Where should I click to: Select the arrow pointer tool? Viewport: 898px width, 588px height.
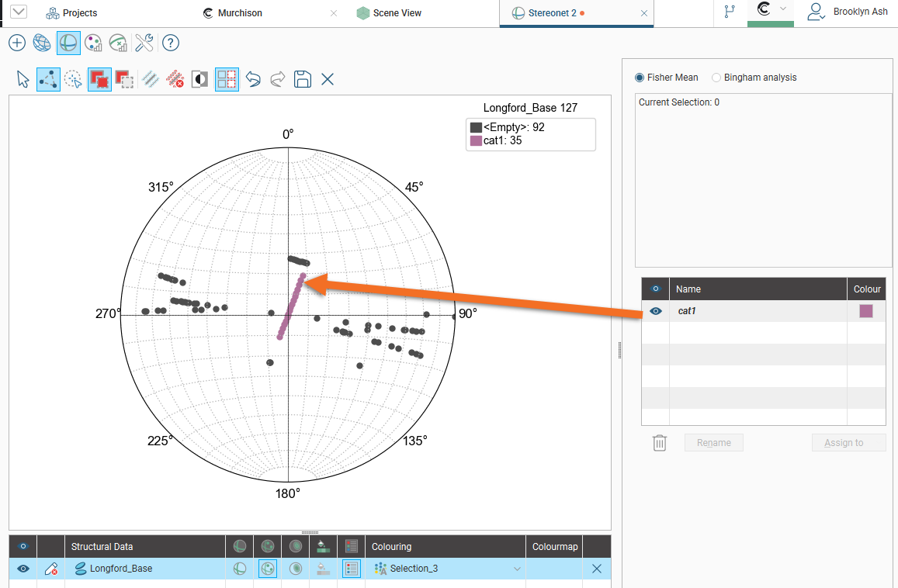(x=23, y=79)
